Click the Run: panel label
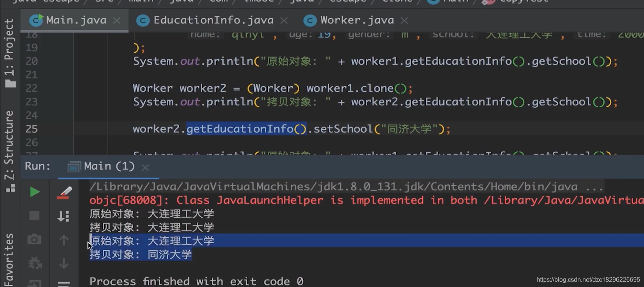 [38, 166]
